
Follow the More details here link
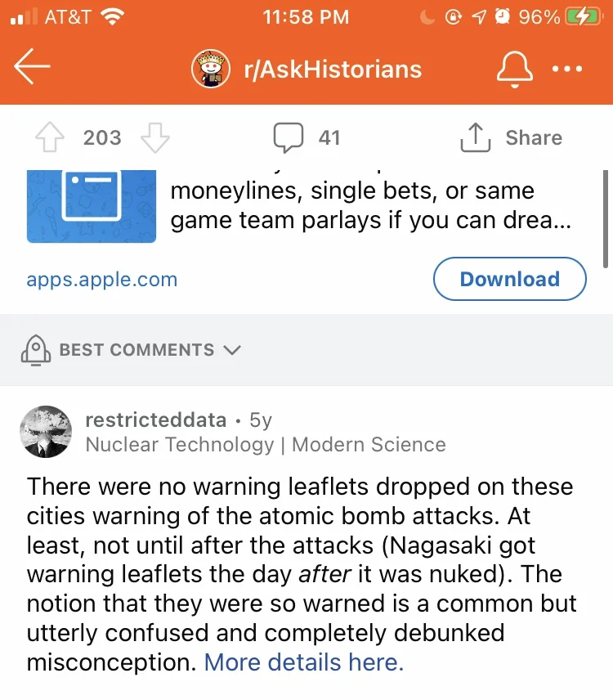click(304, 662)
